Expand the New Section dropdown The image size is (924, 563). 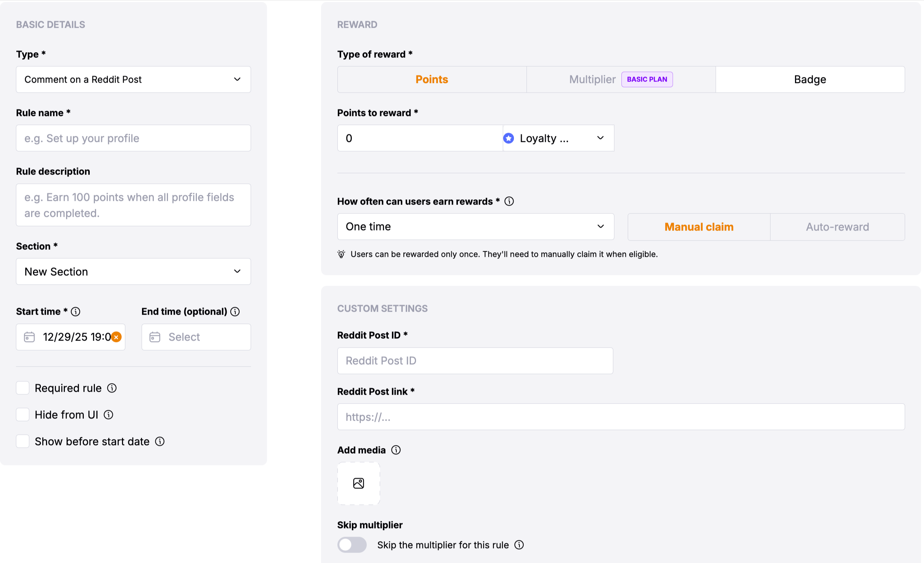point(133,271)
